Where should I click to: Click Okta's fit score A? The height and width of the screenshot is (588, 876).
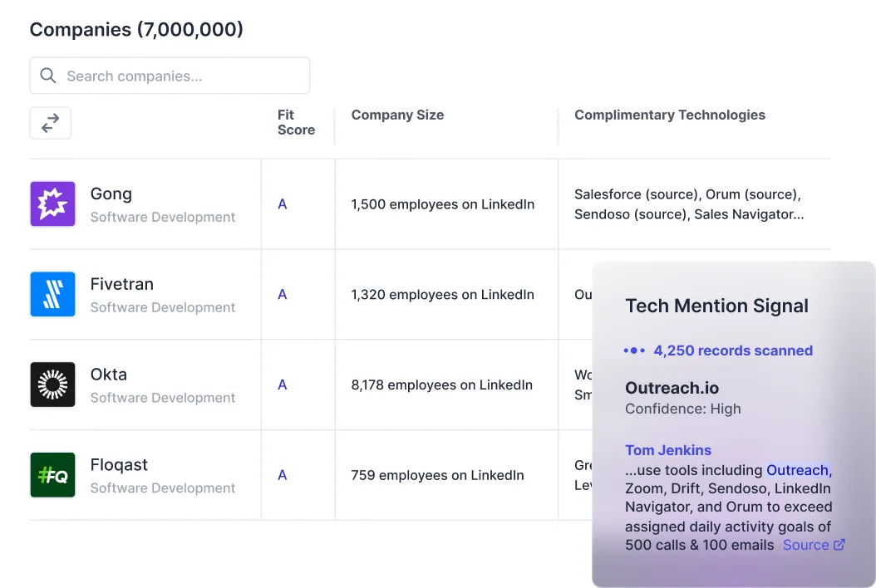point(282,385)
